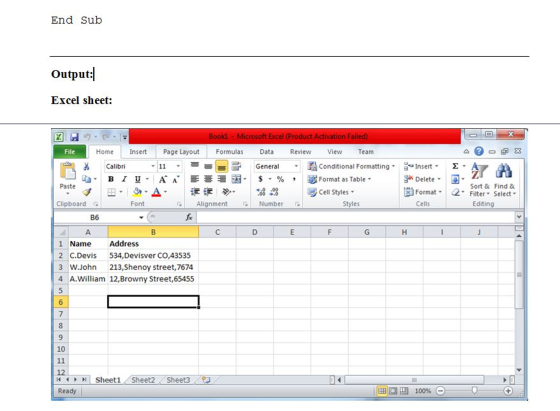Open Conditional Formatting dropdown
This screenshot has height=411, width=560.
click(351, 166)
